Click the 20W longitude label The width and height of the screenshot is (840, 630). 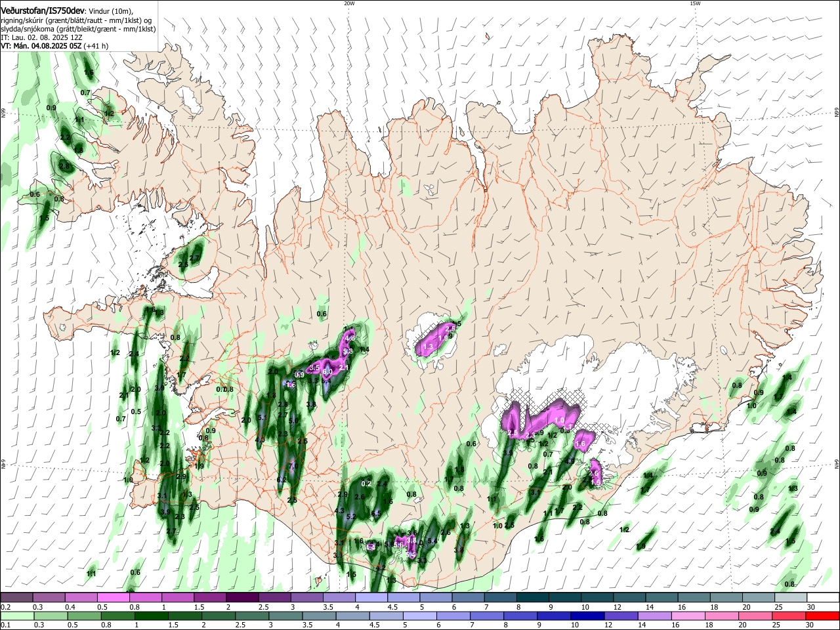(x=349, y=3)
